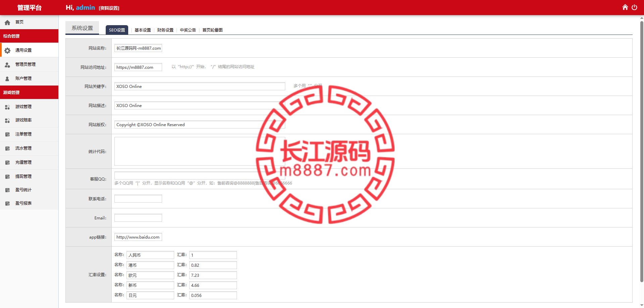644x308 pixels.
Task: Click the icon beside 注单管理
Action: click(7, 135)
